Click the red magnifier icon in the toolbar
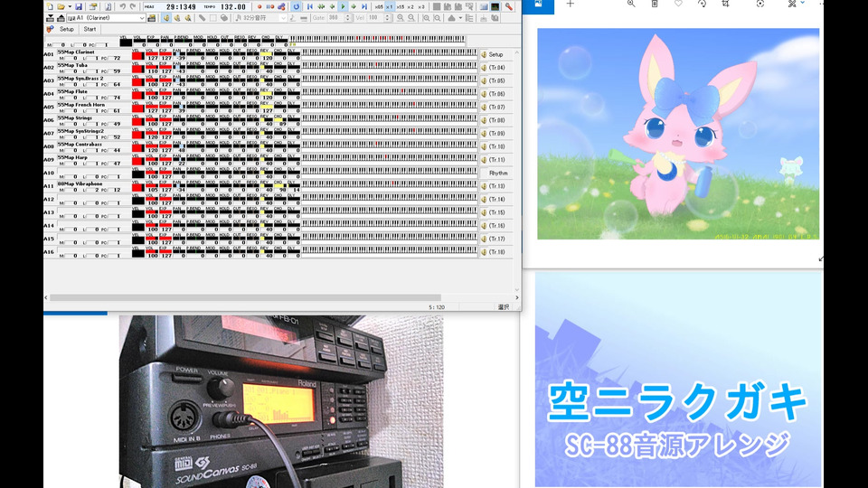The image size is (868, 488). coord(509,6)
